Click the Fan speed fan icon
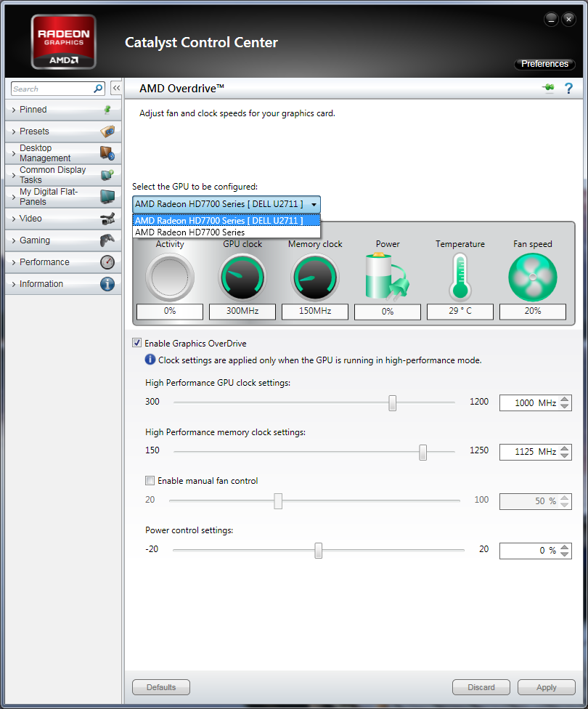 [532, 277]
